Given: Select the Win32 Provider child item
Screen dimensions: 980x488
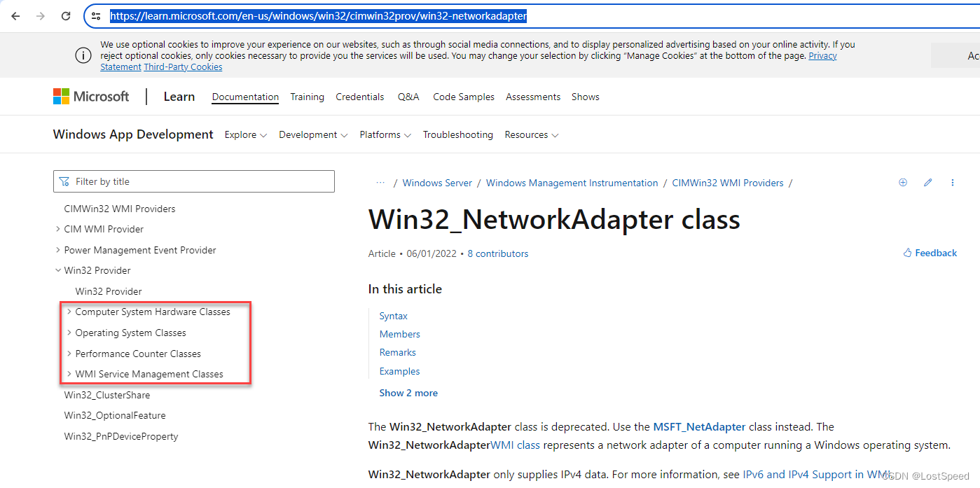Looking at the screenshot, I should [x=109, y=291].
